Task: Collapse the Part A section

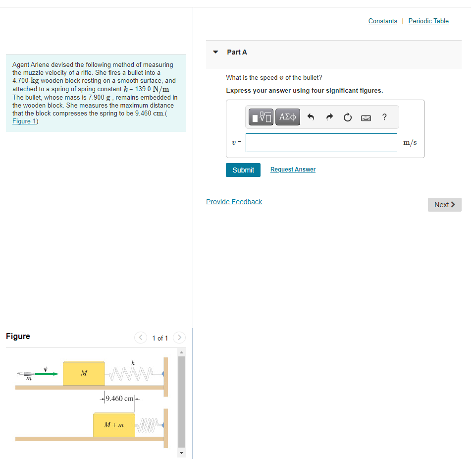Action: (x=215, y=52)
